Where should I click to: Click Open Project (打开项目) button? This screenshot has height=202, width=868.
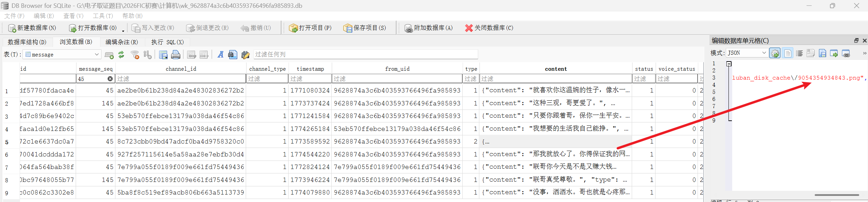tap(310, 28)
